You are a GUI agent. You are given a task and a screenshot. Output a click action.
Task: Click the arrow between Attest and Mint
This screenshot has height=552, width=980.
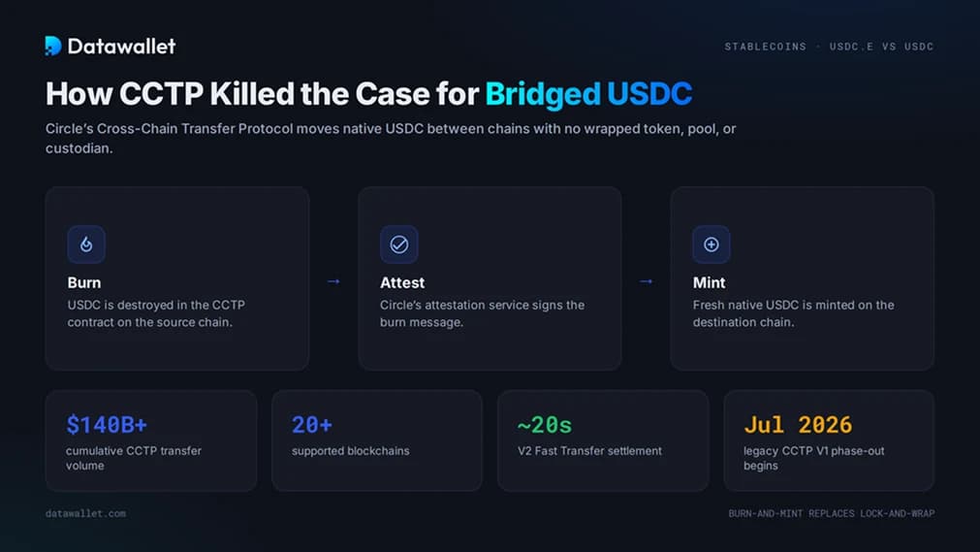pos(647,281)
